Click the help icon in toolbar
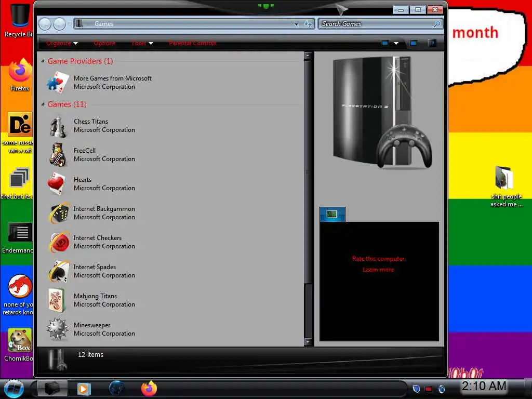Image resolution: width=532 pixels, height=399 pixels. [x=432, y=43]
